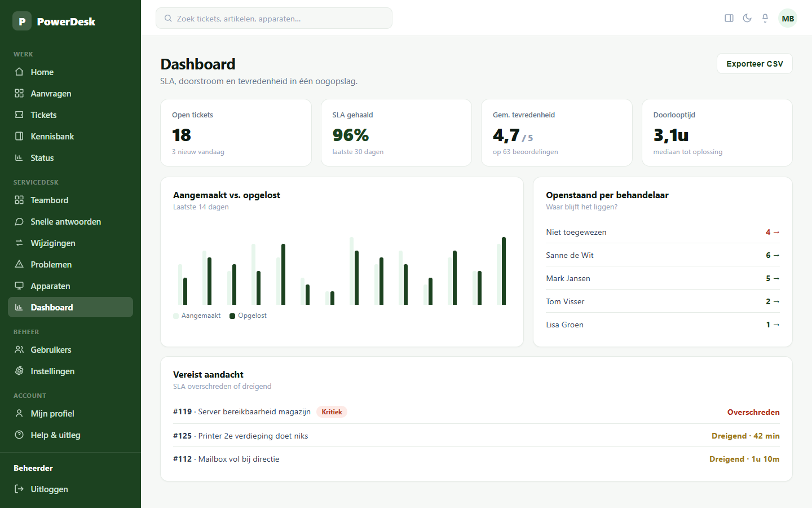Open notifications via the bell icon
This screenshot has height=508, width=812.
pyautogui.click(x=765, y=18)
